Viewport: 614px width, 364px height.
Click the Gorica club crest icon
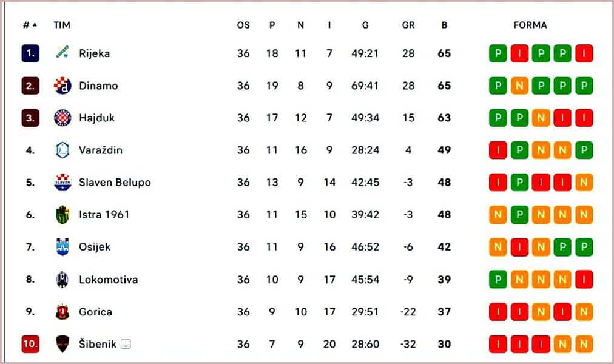tap(62, 312)
